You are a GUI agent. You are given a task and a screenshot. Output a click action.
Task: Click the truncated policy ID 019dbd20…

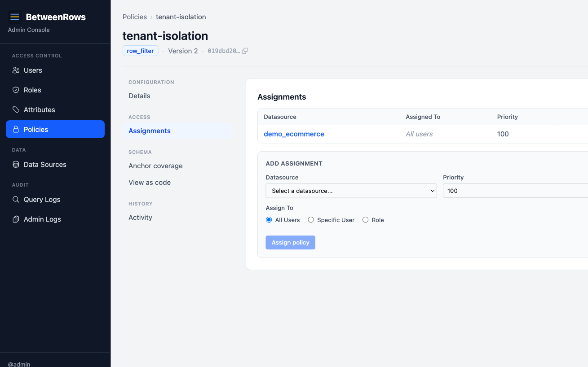pyautogui.click(x=224, y=51)
